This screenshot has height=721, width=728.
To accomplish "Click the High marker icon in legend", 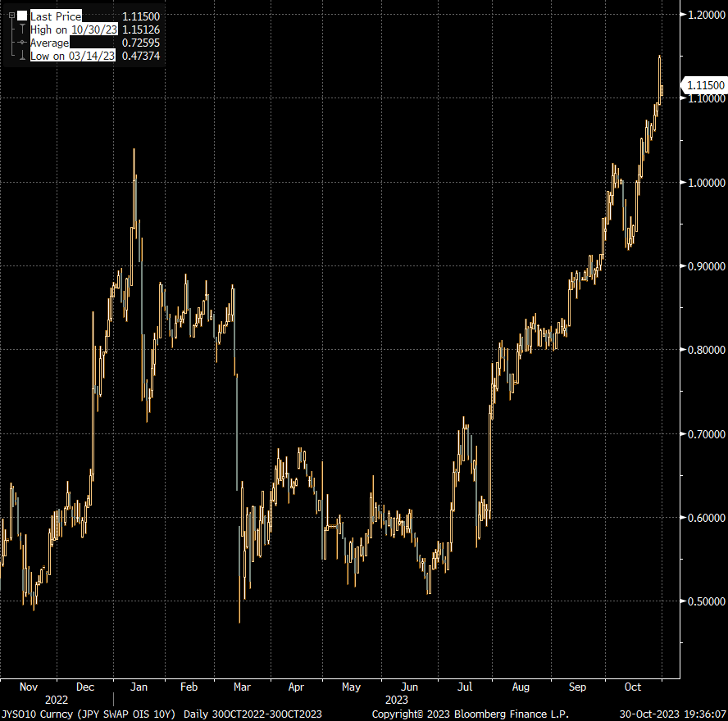I will point(22,29).
